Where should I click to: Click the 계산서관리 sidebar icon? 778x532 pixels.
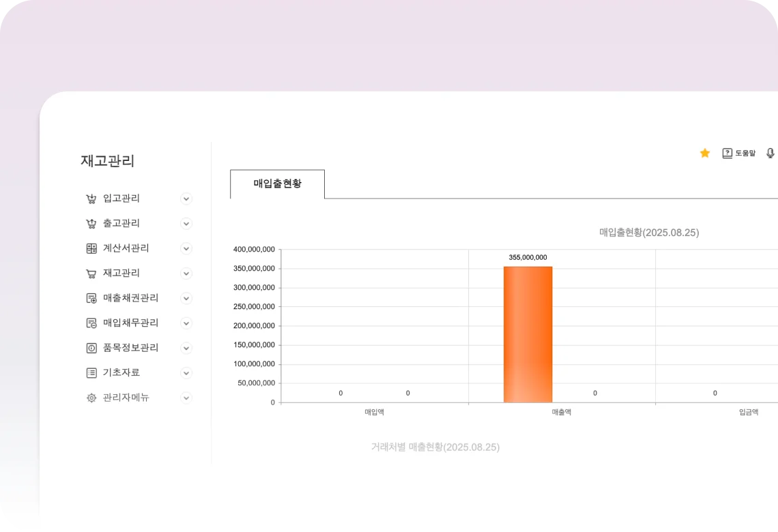pyautogui.click(x=91, y=249)
